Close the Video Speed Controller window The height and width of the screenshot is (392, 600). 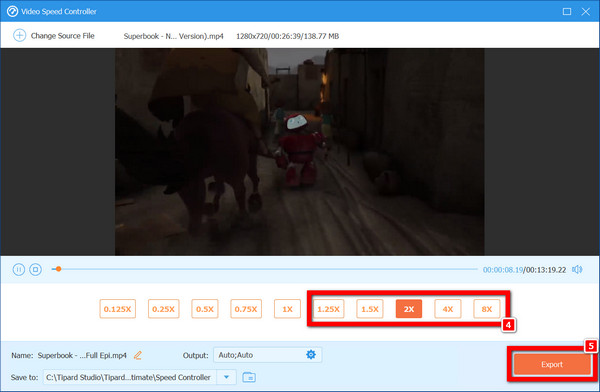(585, 11)
